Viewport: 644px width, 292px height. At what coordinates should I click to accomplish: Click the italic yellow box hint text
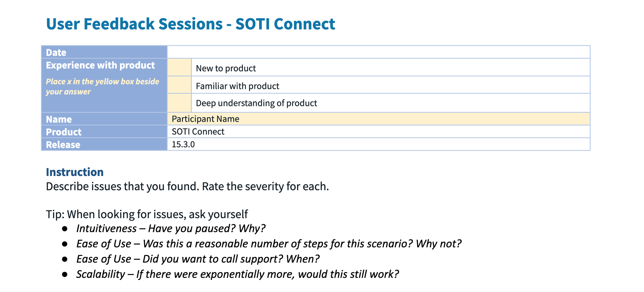[102, 86]
